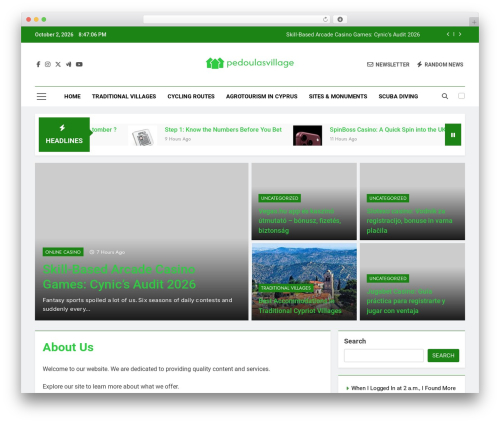Click the newspaper thumbnail in headlines

click(143, 136)
